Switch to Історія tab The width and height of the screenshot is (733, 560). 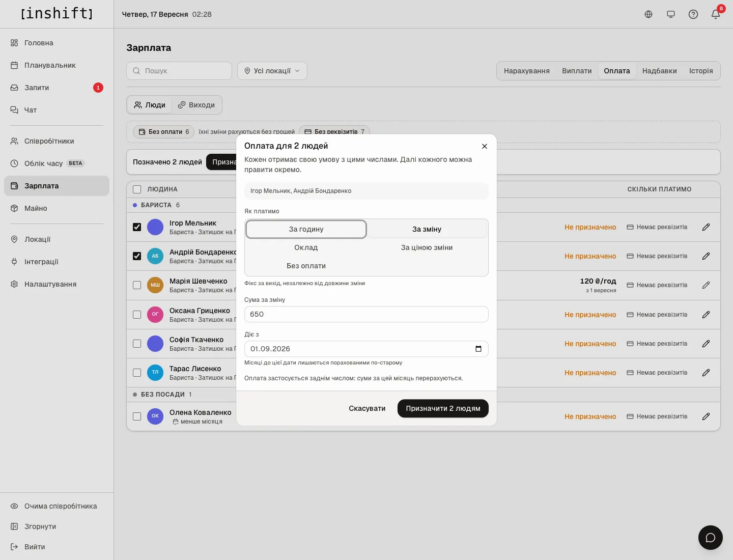coord(701,71)
